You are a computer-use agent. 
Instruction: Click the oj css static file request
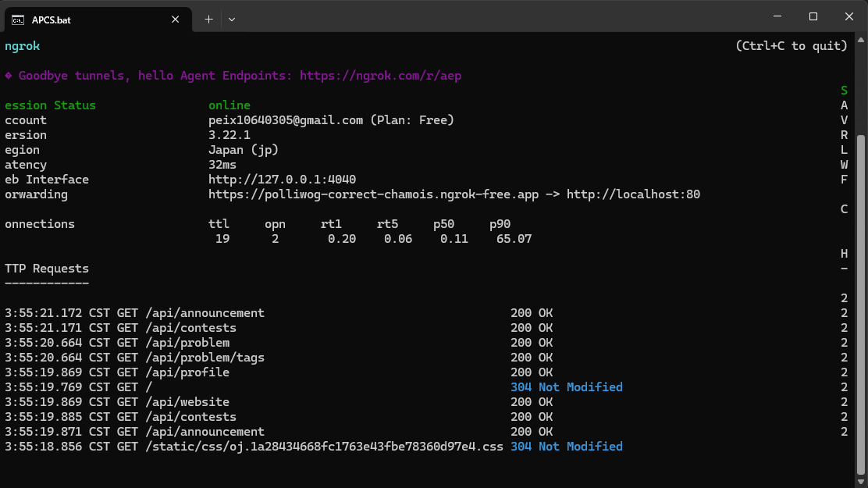coord(313,447)
